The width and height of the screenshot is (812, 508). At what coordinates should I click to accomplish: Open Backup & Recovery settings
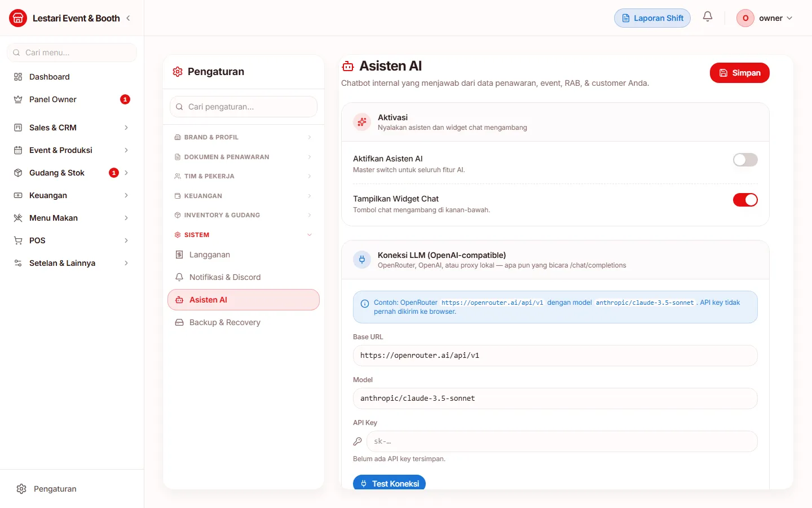[x=244, y=322]
